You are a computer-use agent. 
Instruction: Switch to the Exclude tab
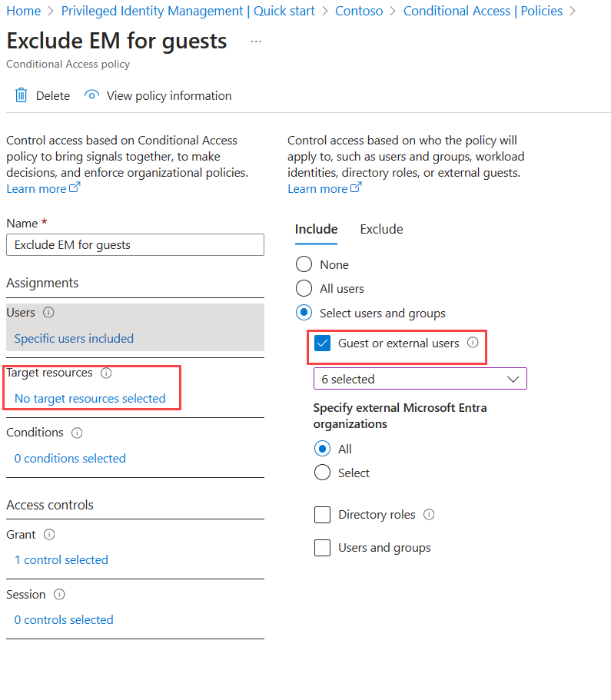pyautogui.click(x=381, y=229)
